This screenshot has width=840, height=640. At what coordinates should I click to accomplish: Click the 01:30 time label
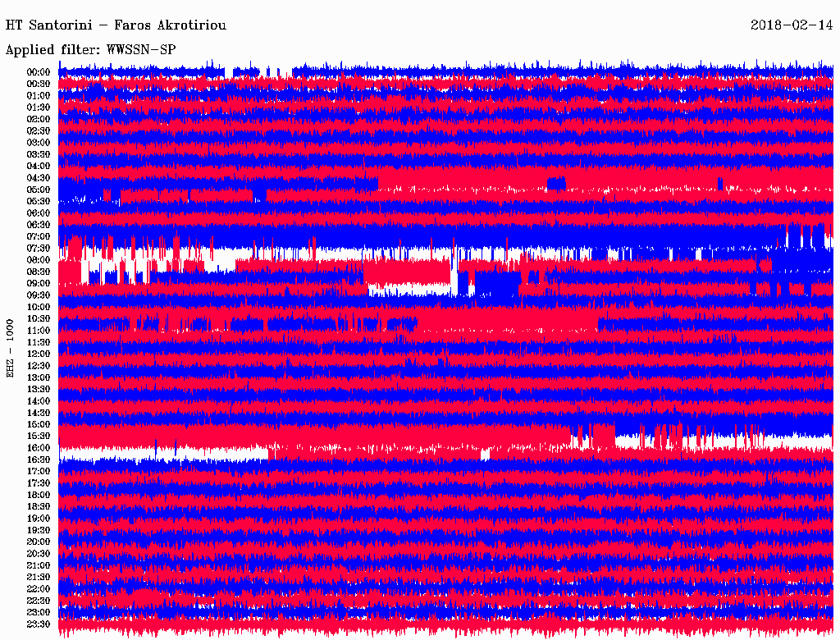click(x=39, y=107)
